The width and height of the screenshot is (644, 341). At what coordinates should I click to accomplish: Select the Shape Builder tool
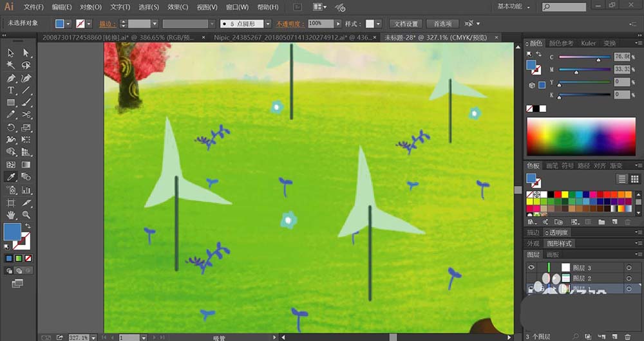11,152
